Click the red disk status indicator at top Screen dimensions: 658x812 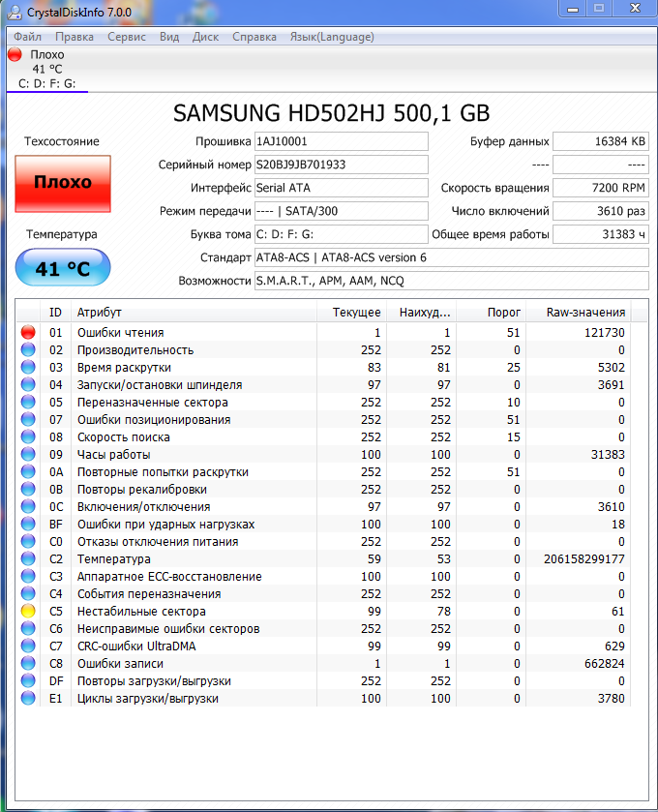pyautogui.click(x=15, y=54)
